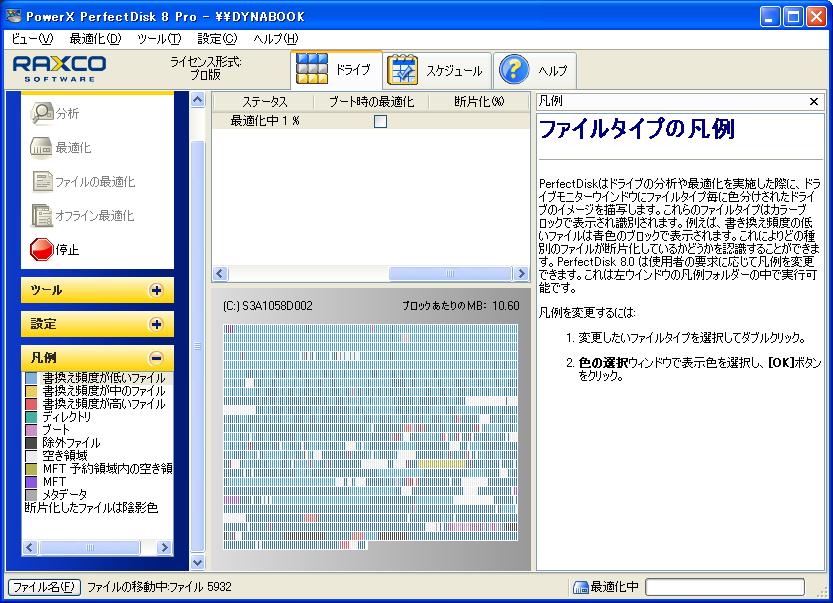Select the white 空き領域 swatch
Viewport: 833px width, 603px height.
(31, 456)
